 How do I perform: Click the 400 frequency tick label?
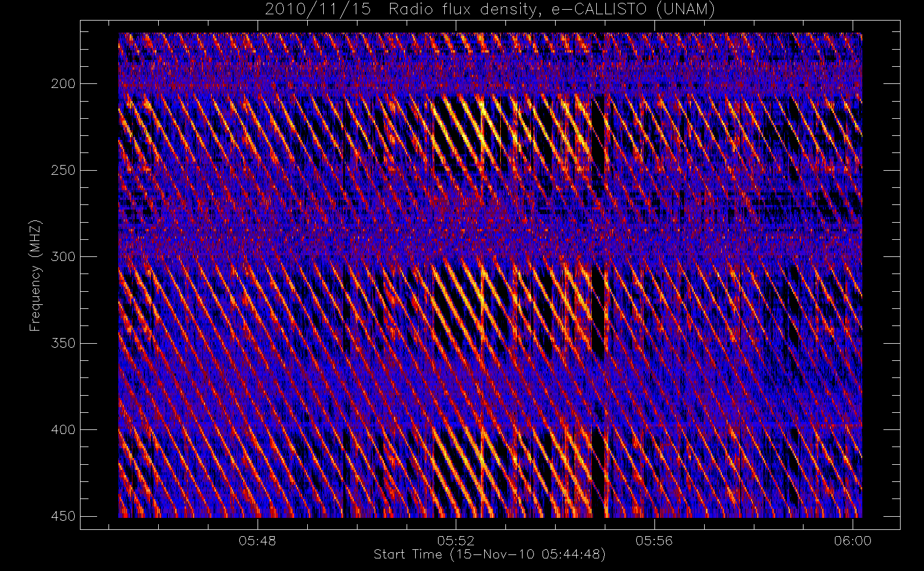pyautogui.click(x=63, y=429)
